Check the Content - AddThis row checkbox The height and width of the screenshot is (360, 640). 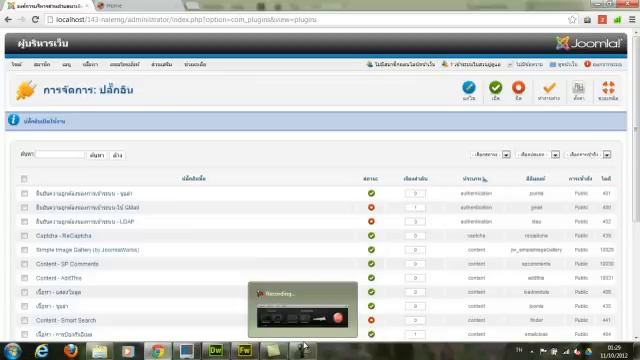click(x=24, y=278)
